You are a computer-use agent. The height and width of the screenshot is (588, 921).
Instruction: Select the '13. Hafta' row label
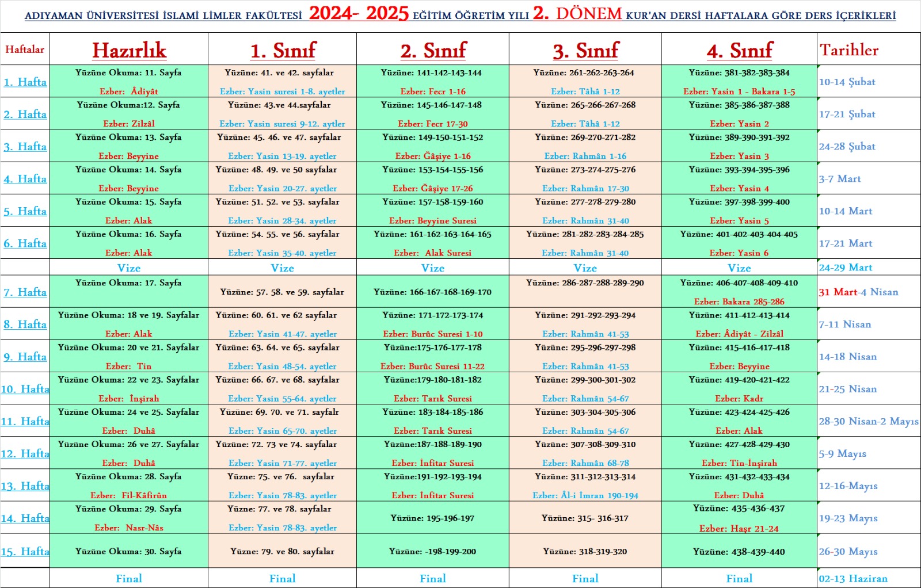point(25,486)
